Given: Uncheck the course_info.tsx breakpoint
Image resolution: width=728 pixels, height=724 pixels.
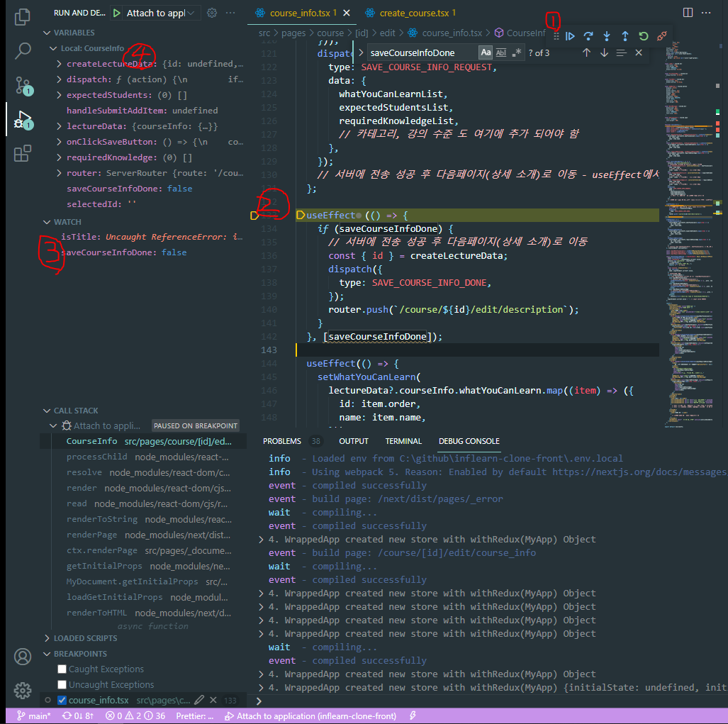Looking at the screenshot, I should tap(61, 699).
